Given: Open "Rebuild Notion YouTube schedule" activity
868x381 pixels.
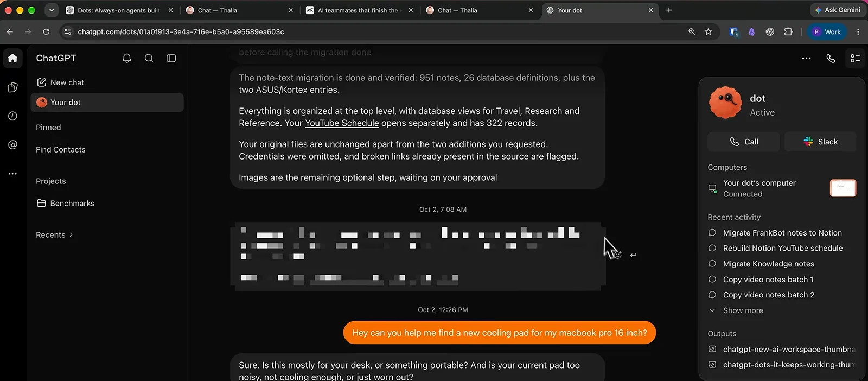Looking at the screenshot, I should click(x=783, y=248).
